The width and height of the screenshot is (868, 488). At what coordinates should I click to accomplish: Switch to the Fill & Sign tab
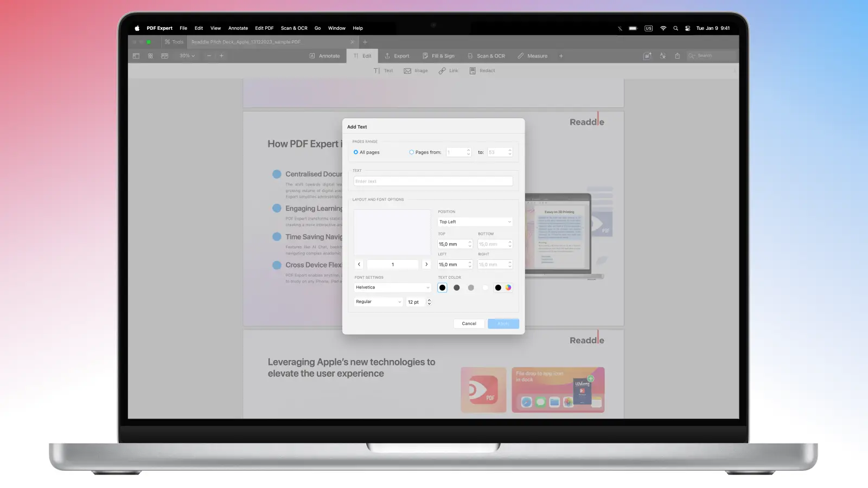(x=438, y=56)
